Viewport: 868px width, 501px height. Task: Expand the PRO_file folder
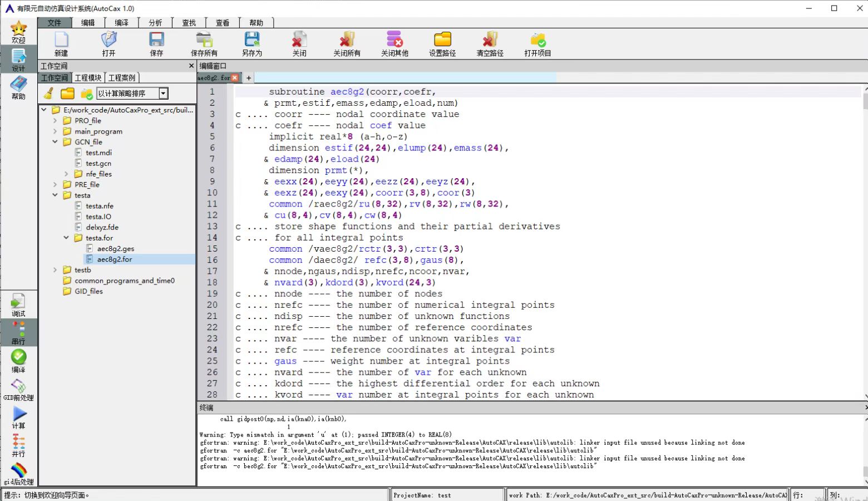click(x=55, y=121)
